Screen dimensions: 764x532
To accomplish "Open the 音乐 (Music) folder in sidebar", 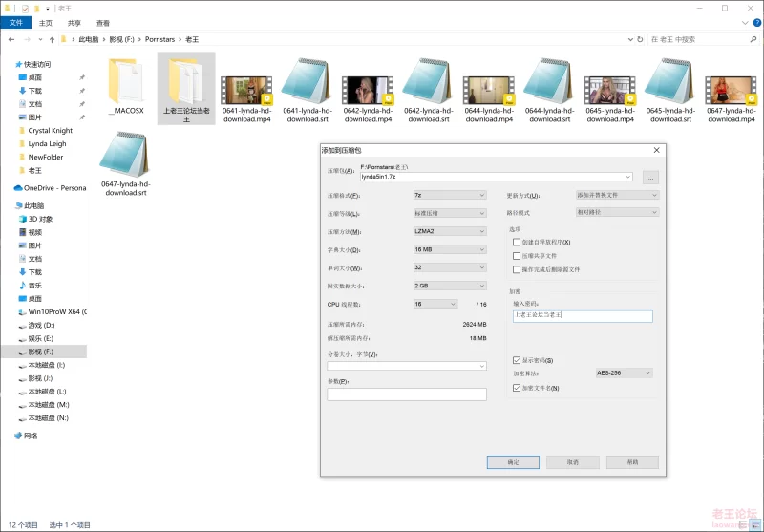I will point(34,286).
